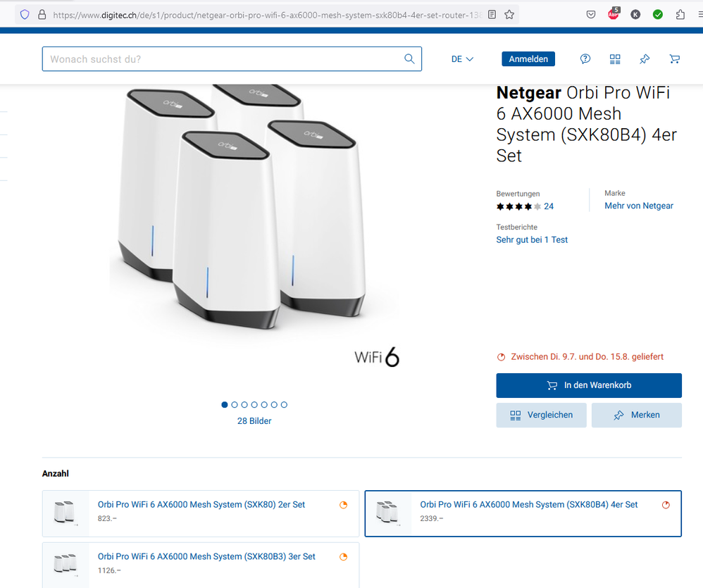The width and height of the screenshot is (703, 588).
Task: Click the shield tracking protection icon
Action: pos(25,15)
